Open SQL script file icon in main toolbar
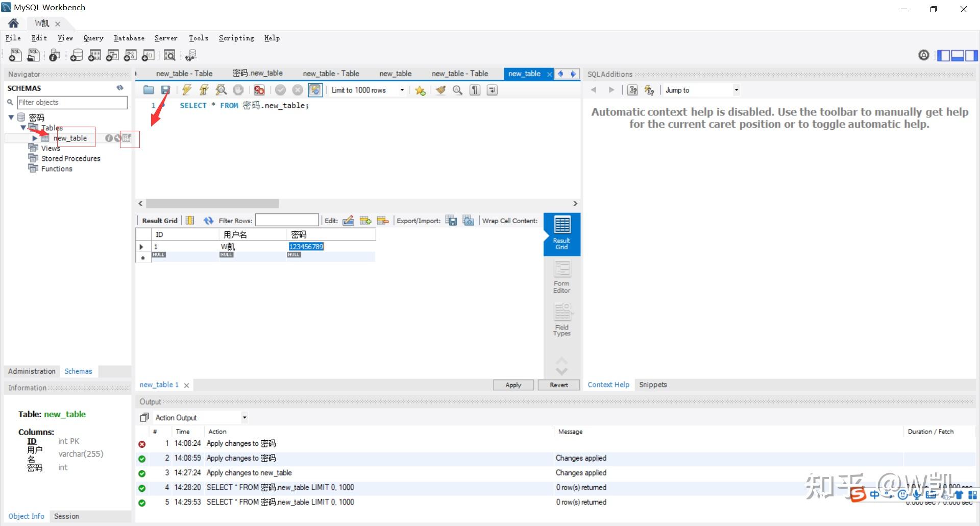Image resolution: width=980 pixels, height=526 pixels. [34, 55]
